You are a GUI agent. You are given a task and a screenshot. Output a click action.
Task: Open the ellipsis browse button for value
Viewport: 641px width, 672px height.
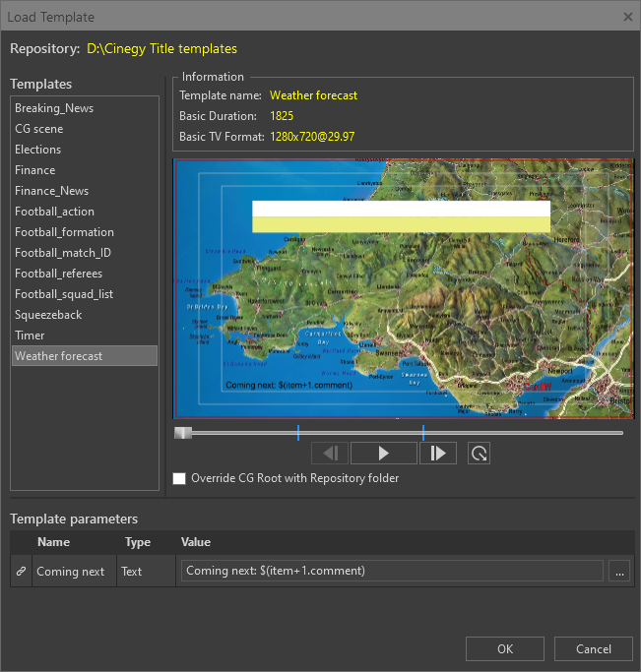618,571
